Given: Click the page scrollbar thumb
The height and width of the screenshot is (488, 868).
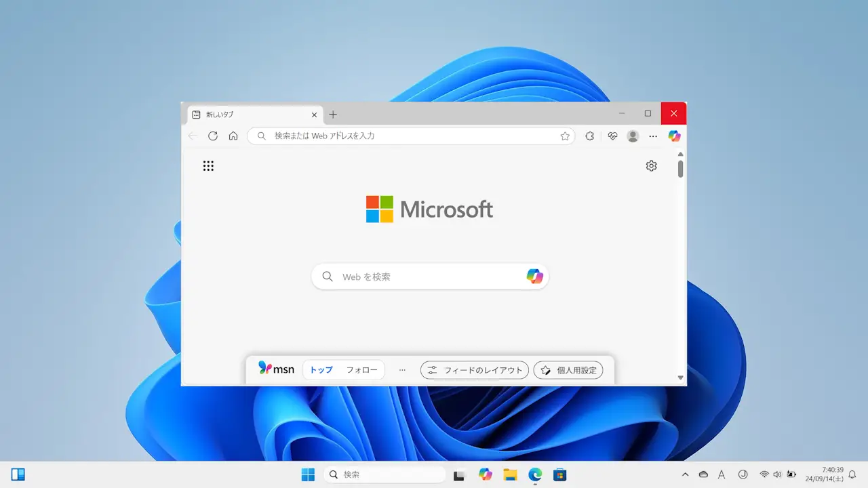Looking at the screenshot, I should [680, 168].
